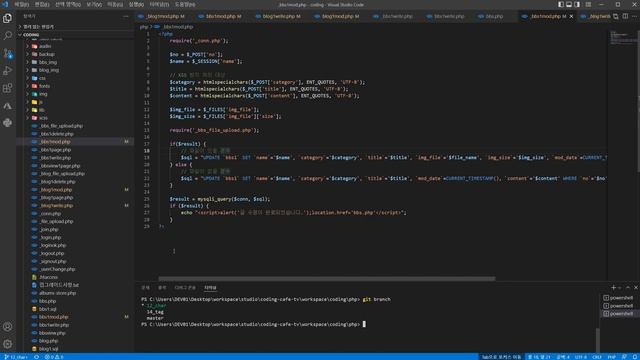Viewport: 640px width, 360px height.
Task: Click the feedback icon in status bar
Action: (x=624, y=357)
